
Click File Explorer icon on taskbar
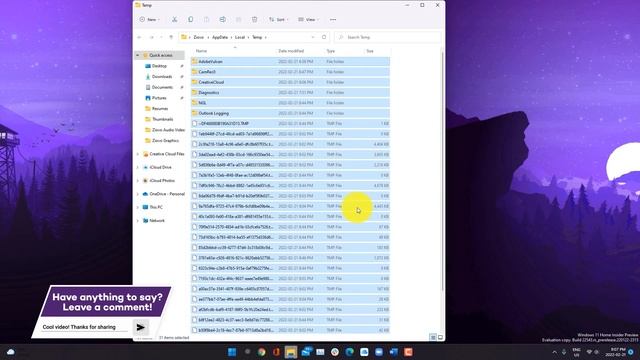(x=291, y=352)
